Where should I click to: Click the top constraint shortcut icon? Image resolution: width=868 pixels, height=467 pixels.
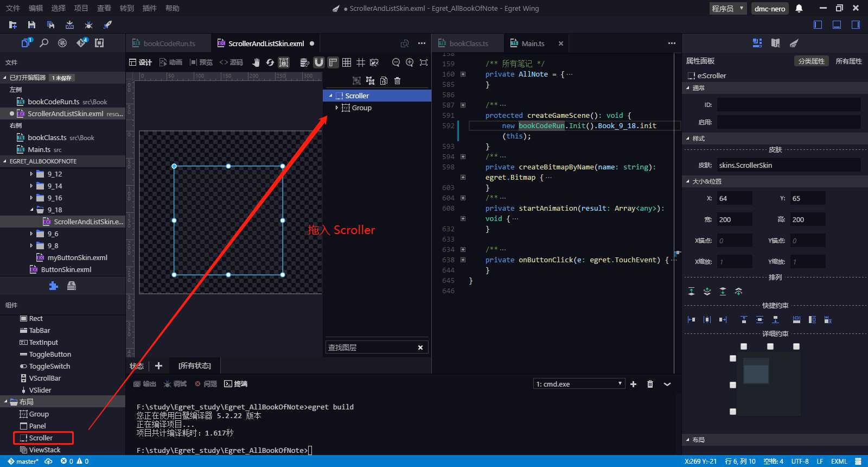744,320
